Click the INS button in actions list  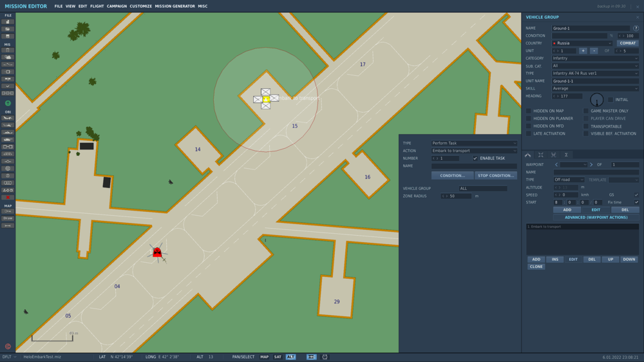tap(555, 260)
